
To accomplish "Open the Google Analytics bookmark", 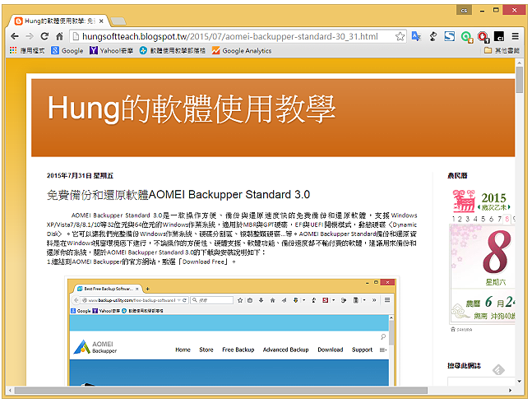I will (x=242, y=50).
